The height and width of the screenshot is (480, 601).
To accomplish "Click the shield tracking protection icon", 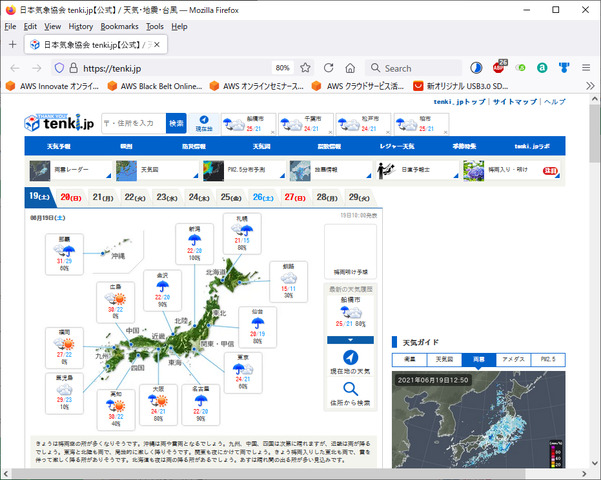I will (59, 68).
